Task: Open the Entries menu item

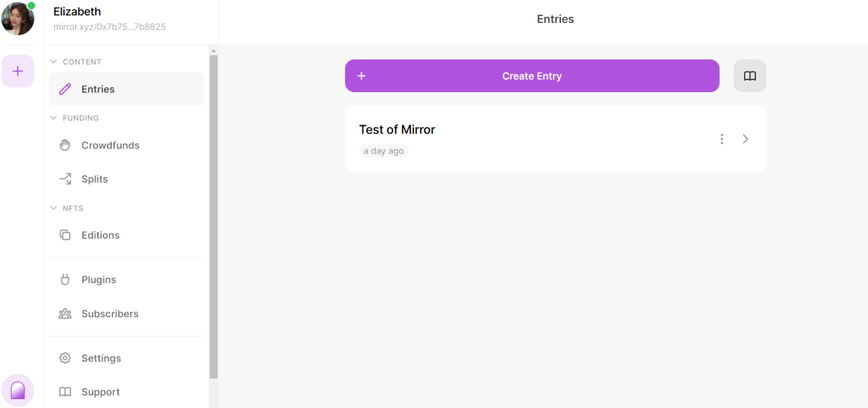Action: click(x=126, y=89)
